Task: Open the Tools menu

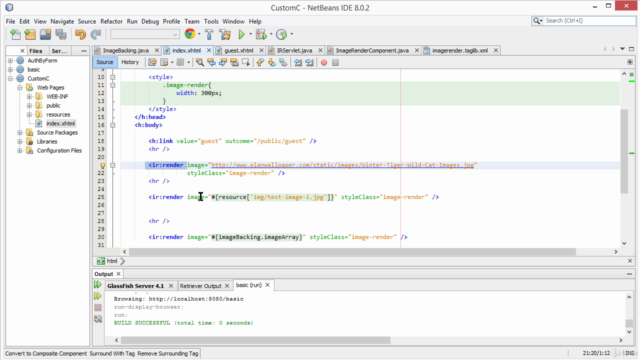Action: pyautogui.click(x=211, y=21)
